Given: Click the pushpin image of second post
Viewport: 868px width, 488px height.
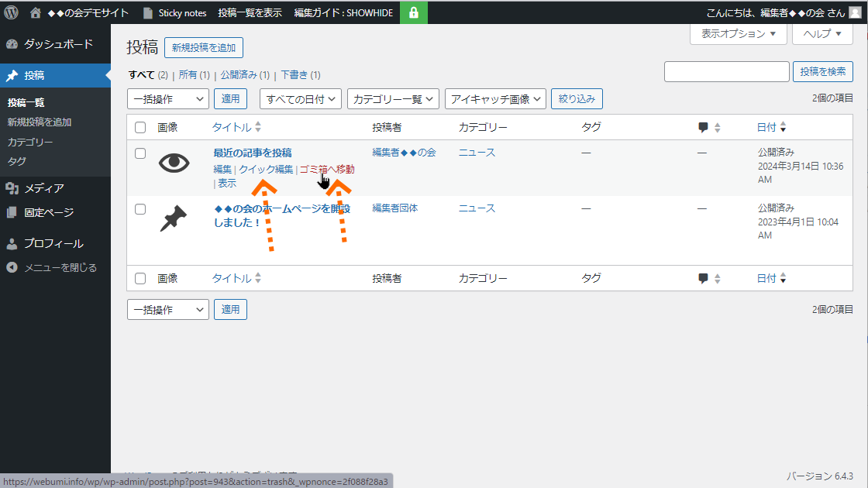Looking at the screenshot, I should (174, 218).
